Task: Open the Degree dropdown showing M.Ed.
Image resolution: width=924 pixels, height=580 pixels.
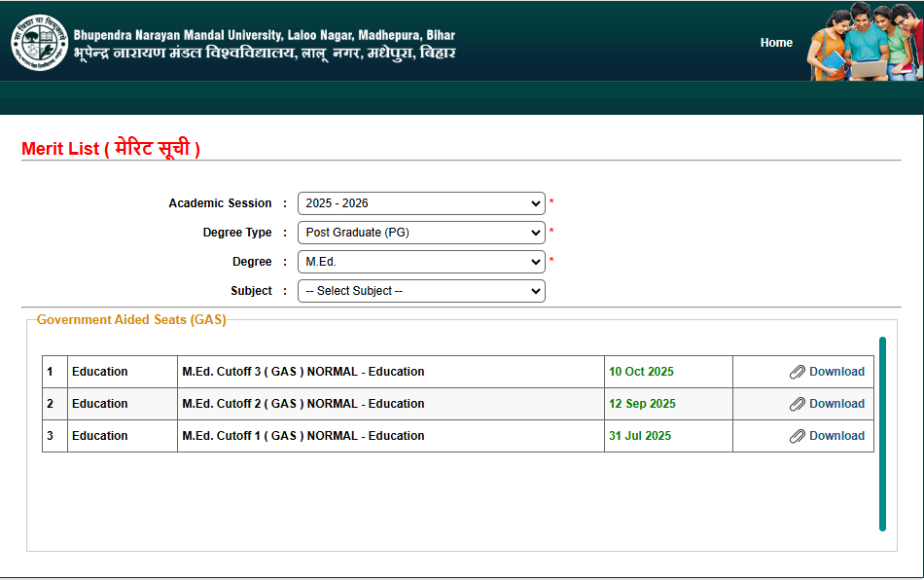Action: [421, 262]
